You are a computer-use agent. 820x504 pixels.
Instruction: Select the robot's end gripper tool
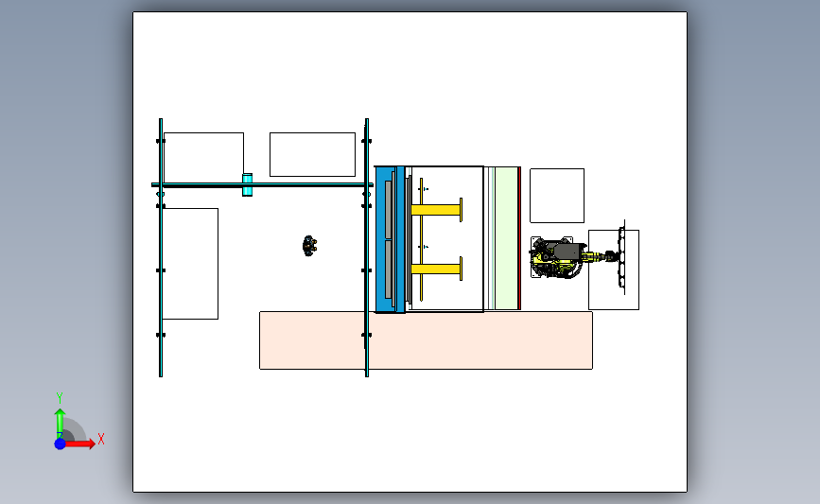(621, 257)
